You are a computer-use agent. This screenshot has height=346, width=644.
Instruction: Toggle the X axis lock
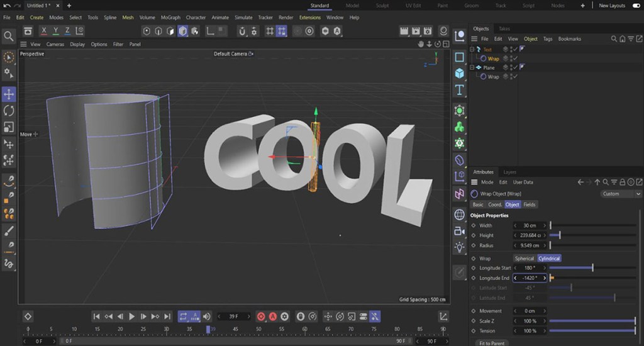pyautogui.click(x=44, y=31)
